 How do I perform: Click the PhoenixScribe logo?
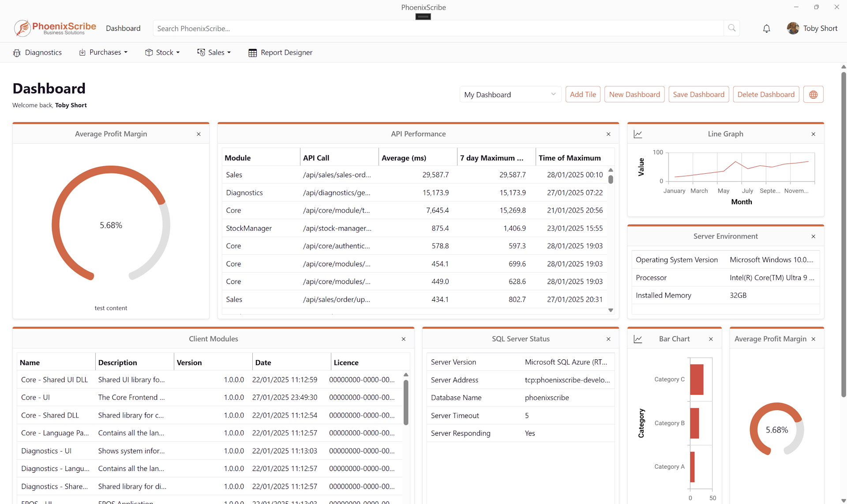click(54, 28)
